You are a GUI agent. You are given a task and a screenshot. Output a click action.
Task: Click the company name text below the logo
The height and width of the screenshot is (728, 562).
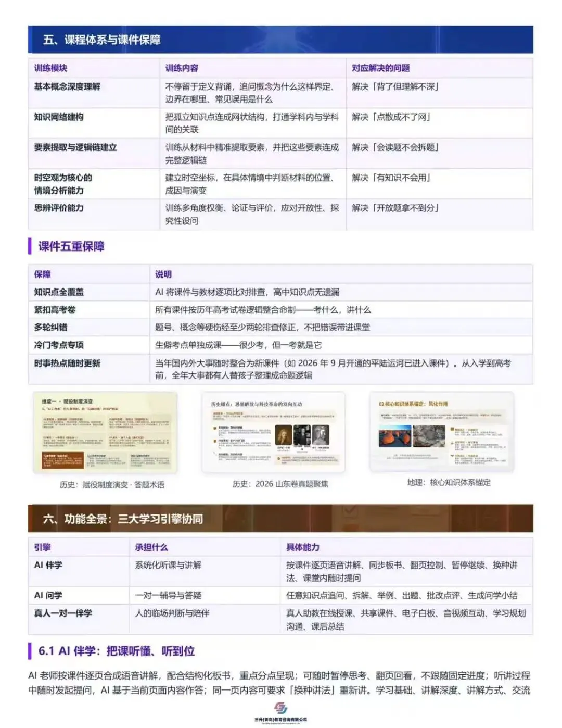[281, 720]
